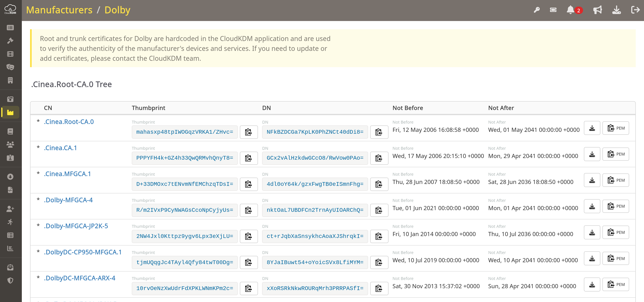Open the .DolbyDC-CP950-MFGCA.1 certificate link
The image size is (644, 302).
click(83, 252)
